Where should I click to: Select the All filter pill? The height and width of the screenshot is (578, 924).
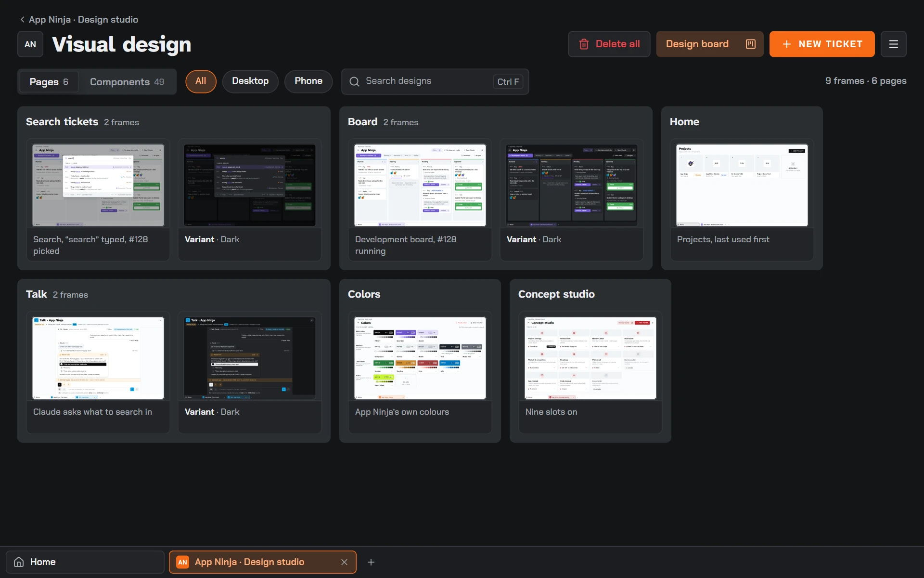(x=201, y=81)
